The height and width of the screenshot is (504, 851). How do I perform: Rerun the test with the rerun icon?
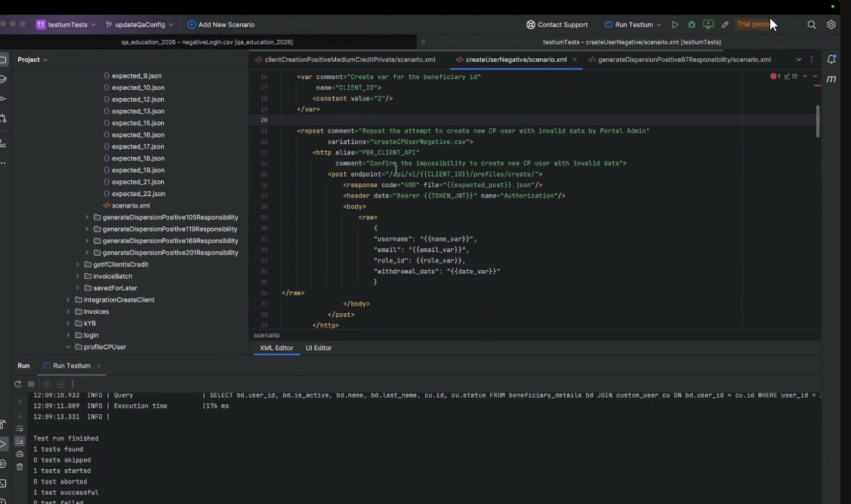pos(18,384)
